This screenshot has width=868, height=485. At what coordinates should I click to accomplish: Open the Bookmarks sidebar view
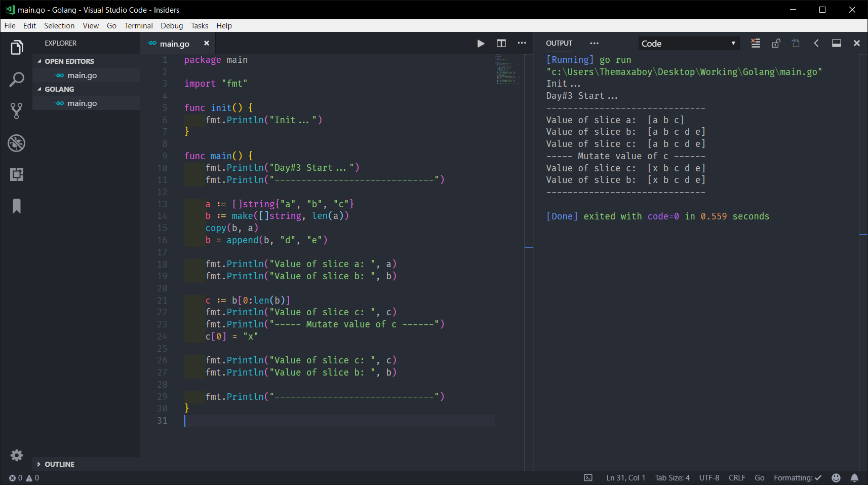17,206
